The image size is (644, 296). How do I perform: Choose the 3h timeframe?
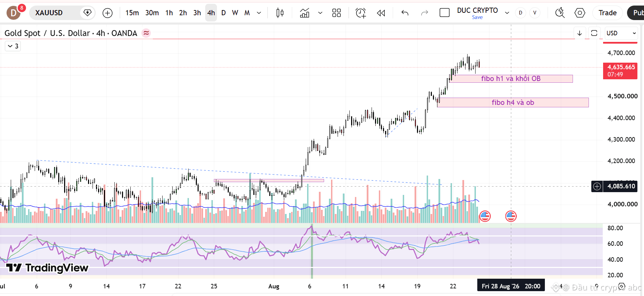tap(197, 13)
